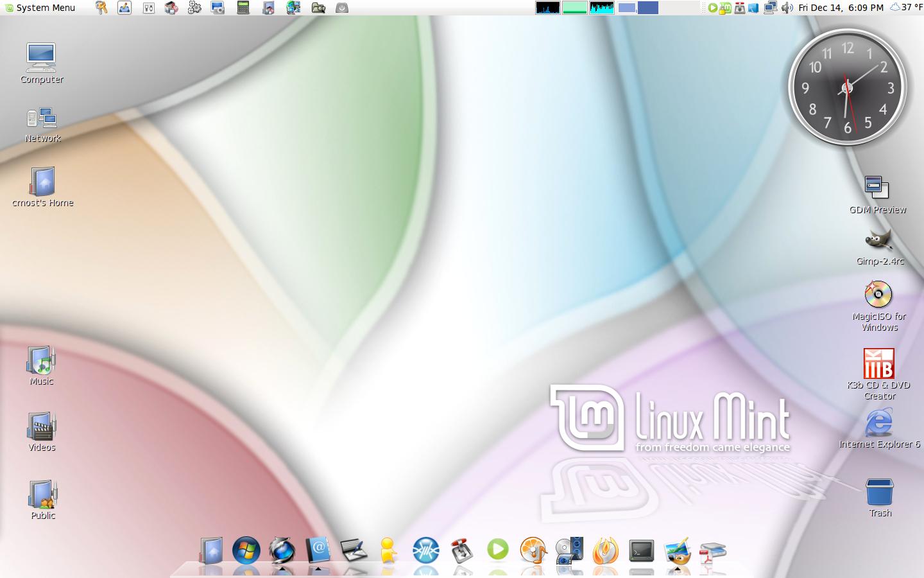Image resolution: width=924 pixels, height=578 pixels.
Task: Click the CPU load monitor graph
Action: (x=548, y=8)
